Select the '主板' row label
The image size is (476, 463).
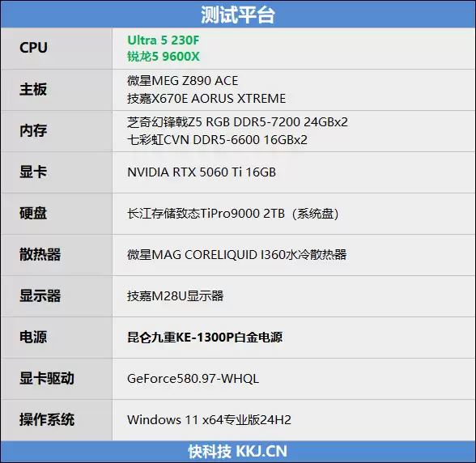[x=33, y=89]
